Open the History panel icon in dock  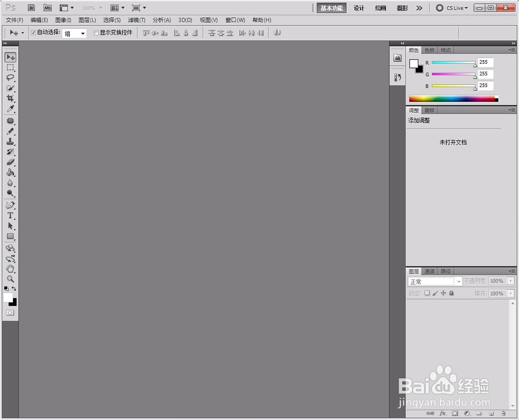398,77
